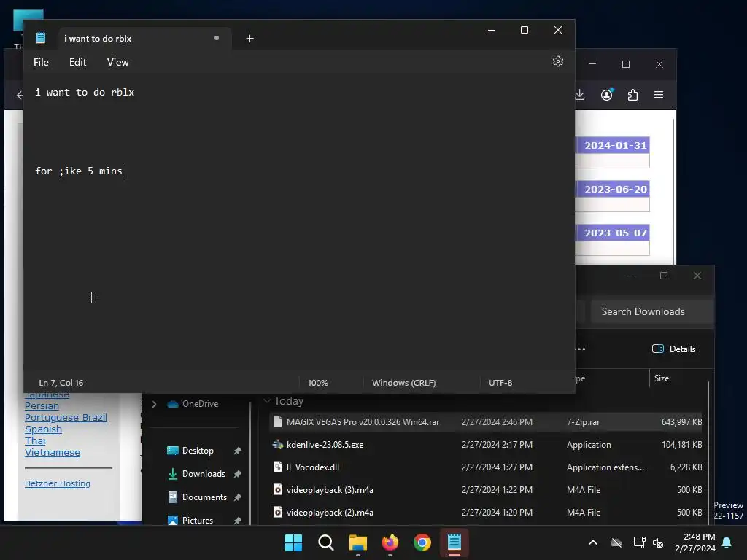Click UTF-8 encoding indicator

coord(500,383)
